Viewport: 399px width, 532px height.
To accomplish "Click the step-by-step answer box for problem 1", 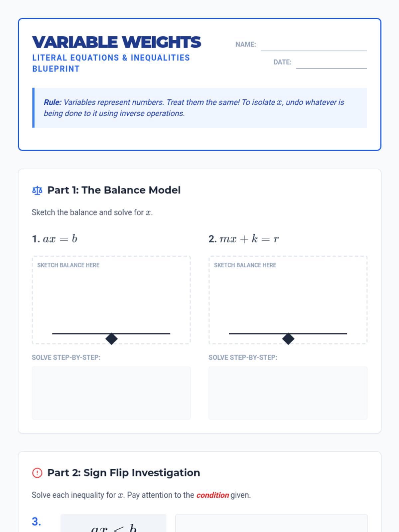I will (111, 393).
